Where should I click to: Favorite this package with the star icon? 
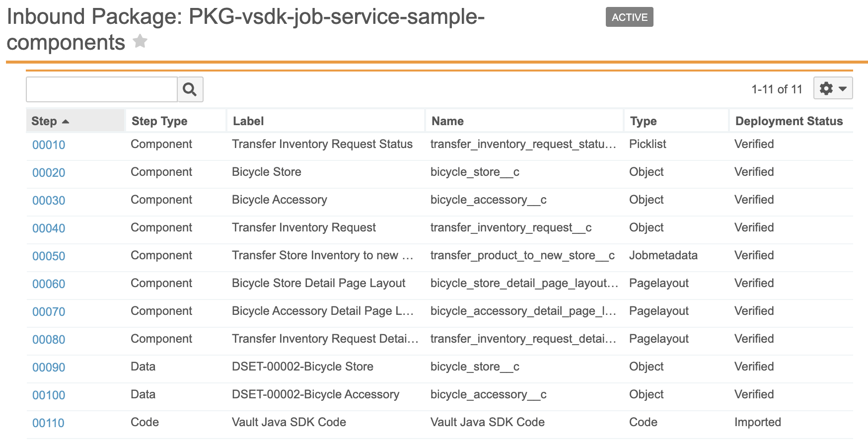tap(140, 41)
